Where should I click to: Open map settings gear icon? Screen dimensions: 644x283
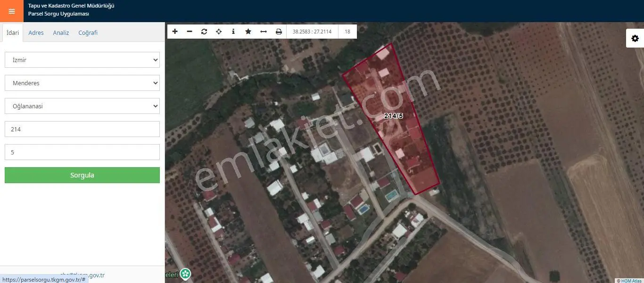coord(635,38)
